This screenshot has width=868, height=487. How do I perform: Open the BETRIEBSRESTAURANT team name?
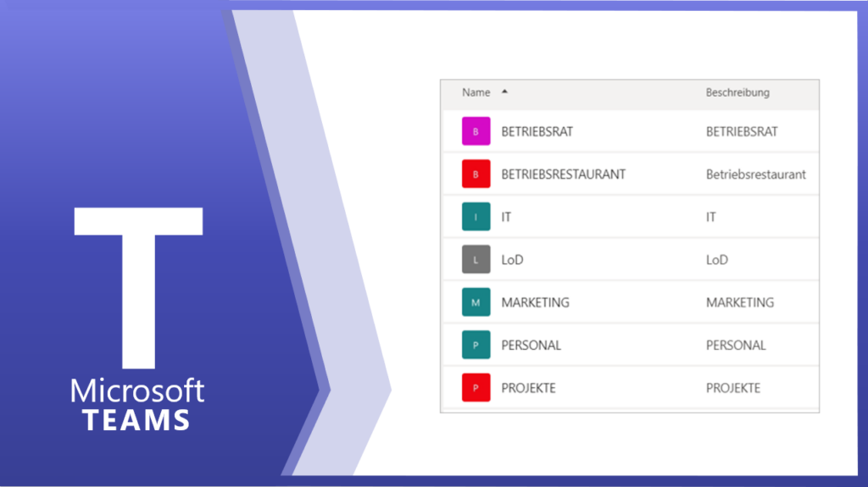coord(564,174)
